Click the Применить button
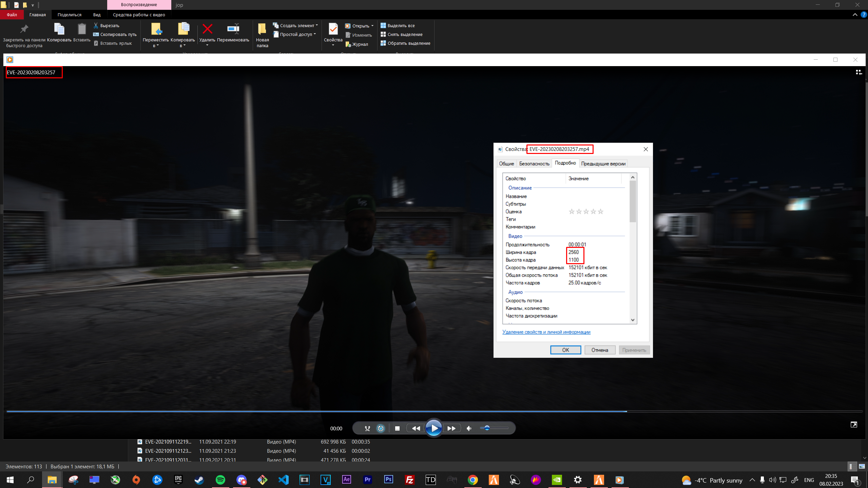 click(634, 350)
